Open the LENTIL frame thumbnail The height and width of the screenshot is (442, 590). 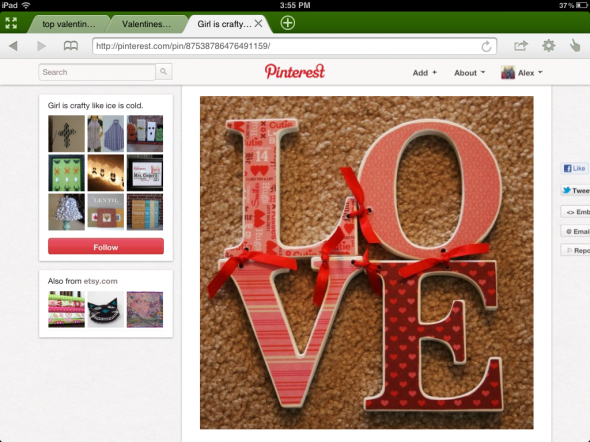point(106,212)
